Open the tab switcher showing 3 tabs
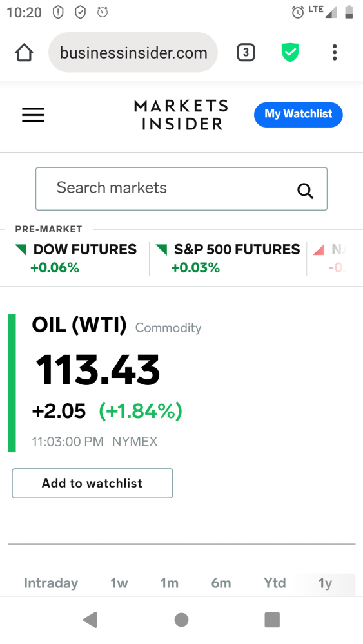The height and width of the screenshot is (644, 363). coord(246,53)
